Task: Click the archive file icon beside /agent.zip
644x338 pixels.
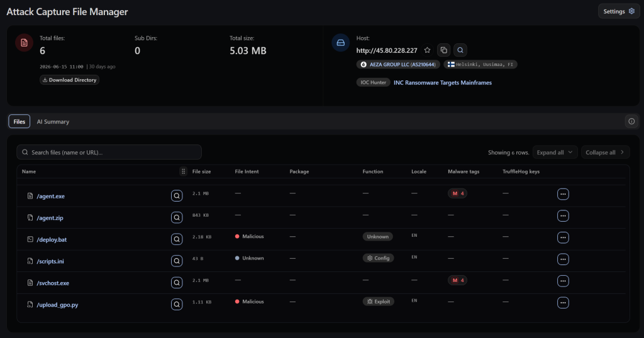Action: click(x=30, y=217)
